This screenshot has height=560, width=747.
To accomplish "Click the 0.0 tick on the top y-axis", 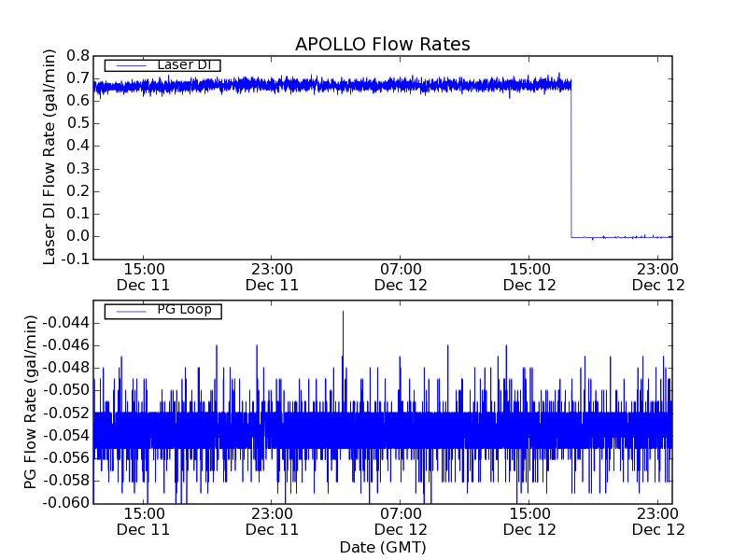I will click(x=77, y=236).
